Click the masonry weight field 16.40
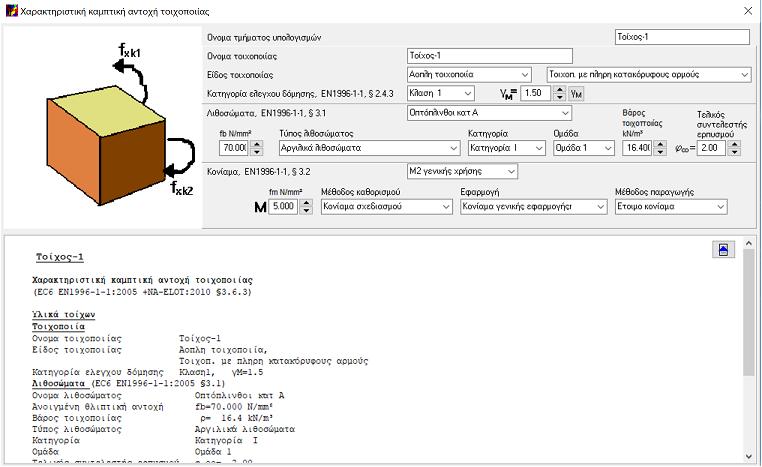 pos(637,148)
